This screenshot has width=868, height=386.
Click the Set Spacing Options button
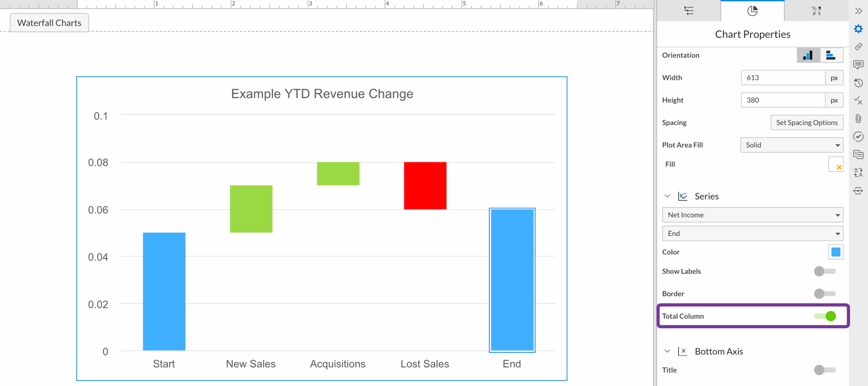point(806,123)
